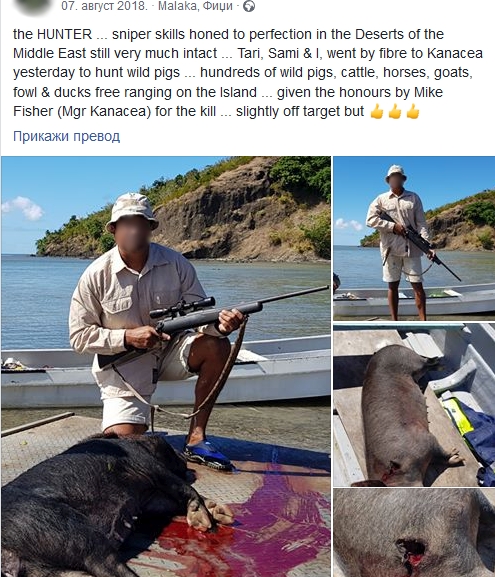The image size is (495, 577).
Task: Open the large photo of the kneeling hunter
Action: 166,367
